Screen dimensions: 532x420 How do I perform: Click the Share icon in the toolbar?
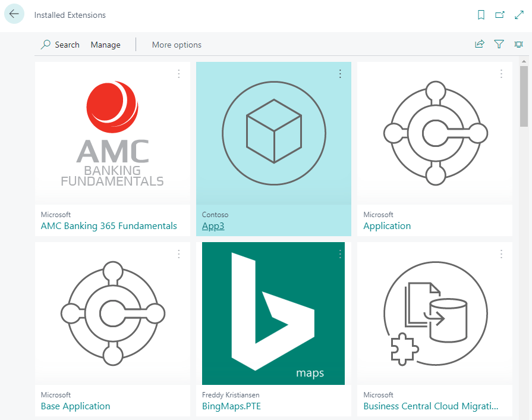(480, 44)
